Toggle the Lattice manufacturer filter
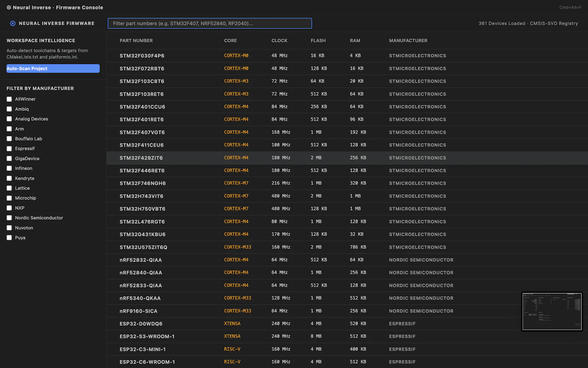 pyautogui.click(x=9, y=188)
